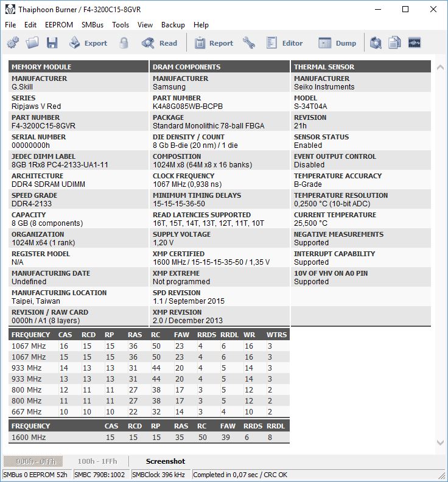Click the S-34T04A model value
Image resolution: width=448 pixels, height=482 pixels.
(310, 107)
